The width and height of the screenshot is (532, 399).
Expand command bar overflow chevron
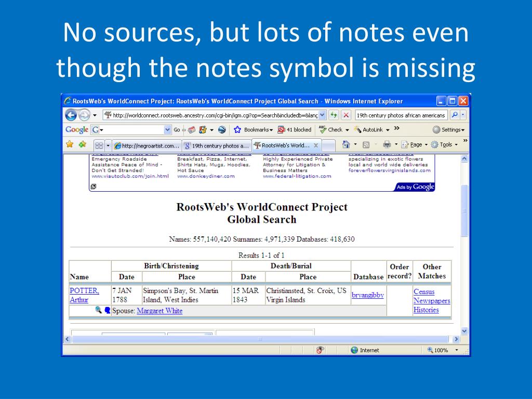tap(465, 140)
